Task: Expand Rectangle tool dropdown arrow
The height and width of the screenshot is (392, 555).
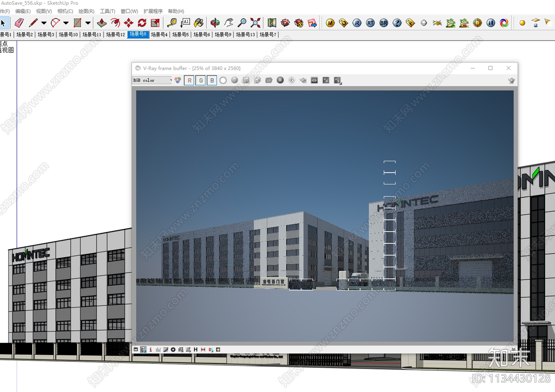Action: [88, 23]
